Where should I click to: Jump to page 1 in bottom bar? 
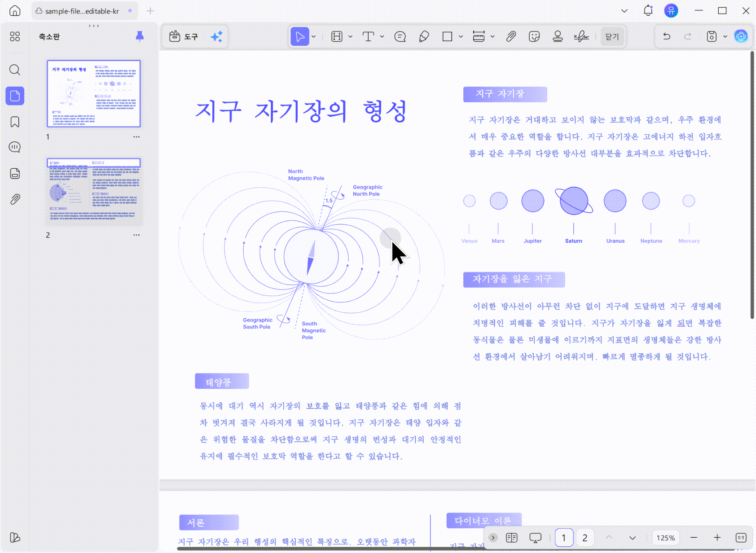(564, 538)
